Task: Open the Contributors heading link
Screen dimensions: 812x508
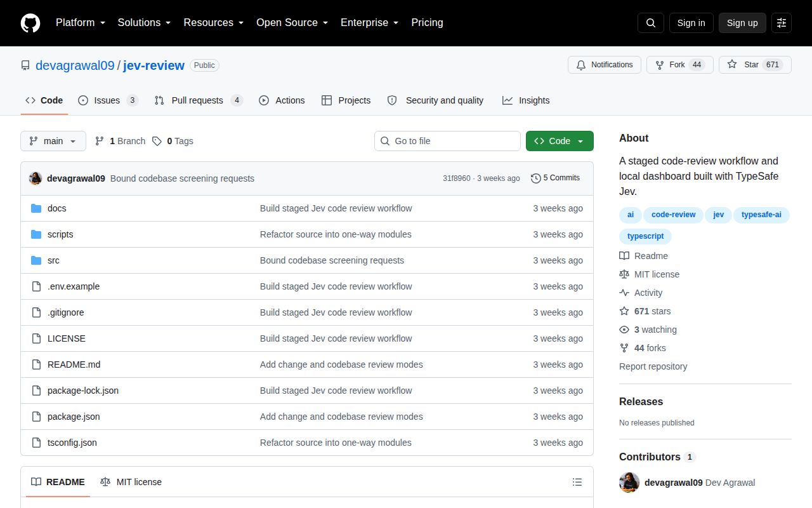Action: [x=657, y=457]
